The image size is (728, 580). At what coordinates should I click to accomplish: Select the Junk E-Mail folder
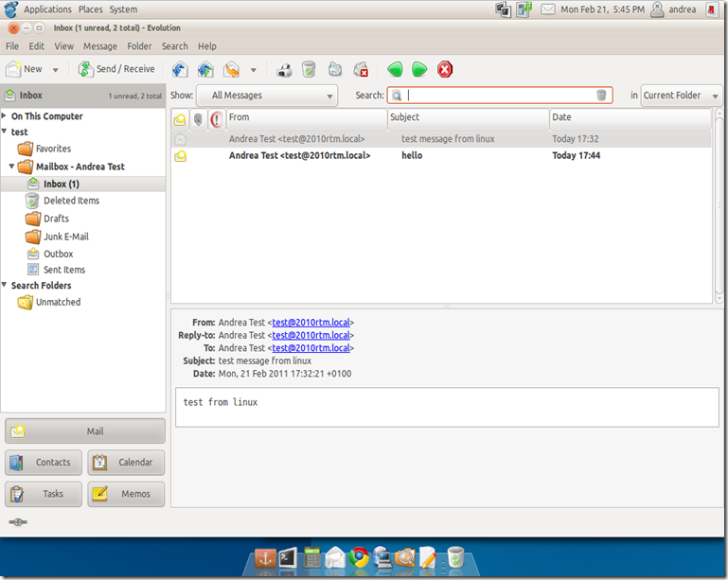(57, 237)
